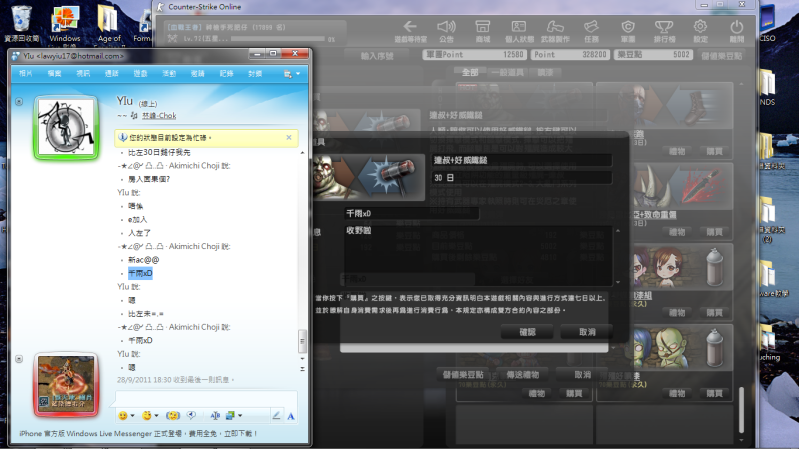Click the Messenger chat scrollbar thumb
799x449 pixels.
coord(302,341)
